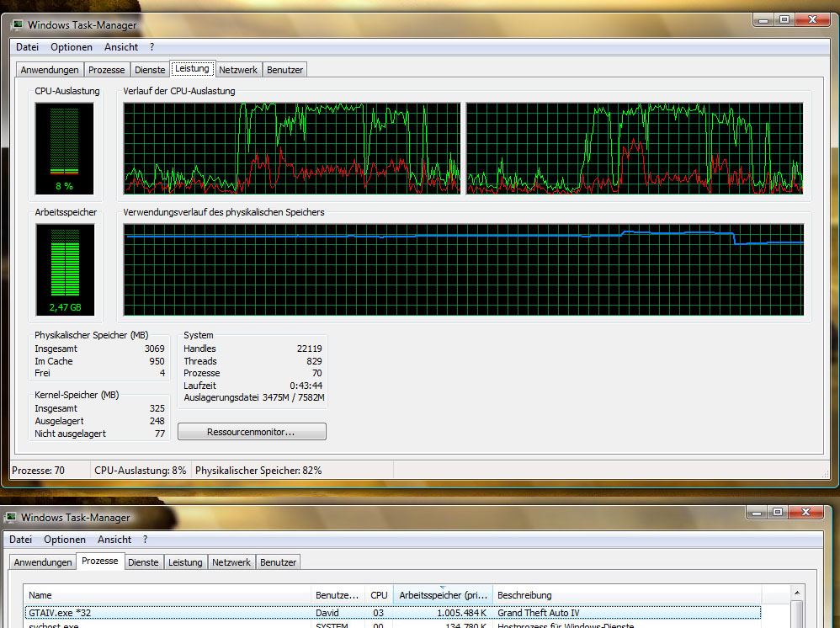The height and width of the screenshot is (628, 840).
Task: Minimize the upper Task-Manager window
Action: tap(763, 20)
